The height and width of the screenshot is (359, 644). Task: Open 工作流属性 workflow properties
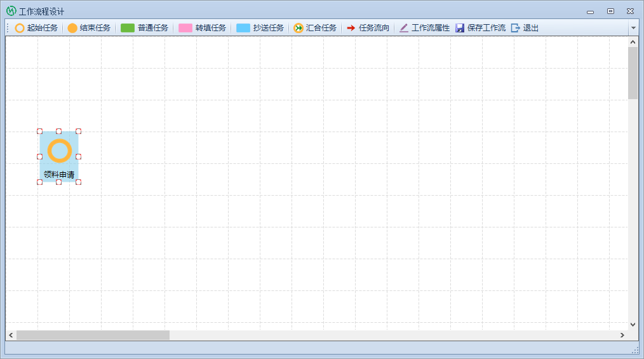point(424,28)
